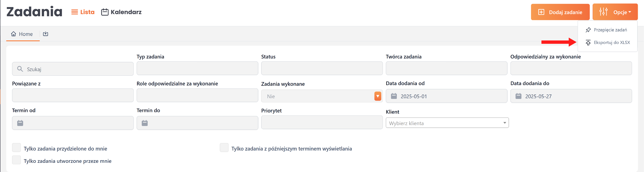
Task: Toggle Tylko zadania z późniejszym terminem wyświetlania
Action: (x=224, y=148)
